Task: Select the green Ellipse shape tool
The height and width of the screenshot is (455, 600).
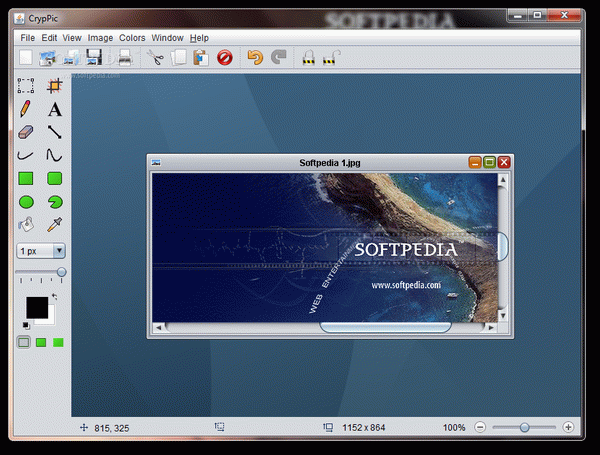Action: click(26, 202)
